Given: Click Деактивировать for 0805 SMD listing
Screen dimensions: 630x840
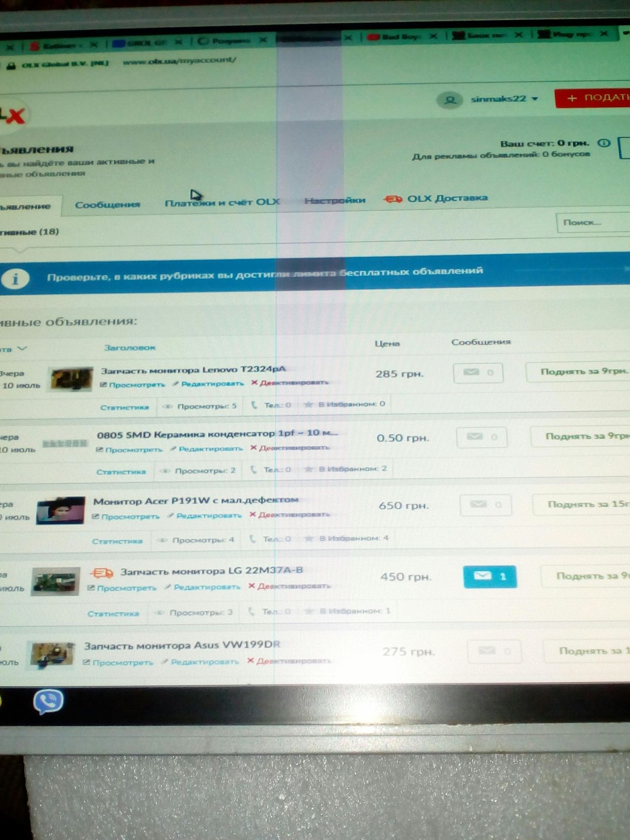Looking at the screenshot, I should point(289,448).
